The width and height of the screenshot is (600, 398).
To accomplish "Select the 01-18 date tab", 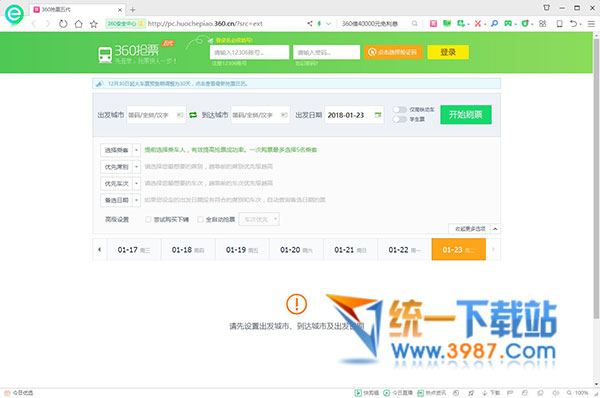I will point(188,250).
